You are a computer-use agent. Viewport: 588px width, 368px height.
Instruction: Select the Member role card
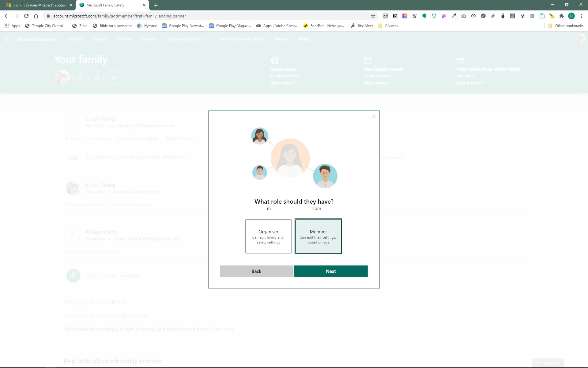click(318, 236)
